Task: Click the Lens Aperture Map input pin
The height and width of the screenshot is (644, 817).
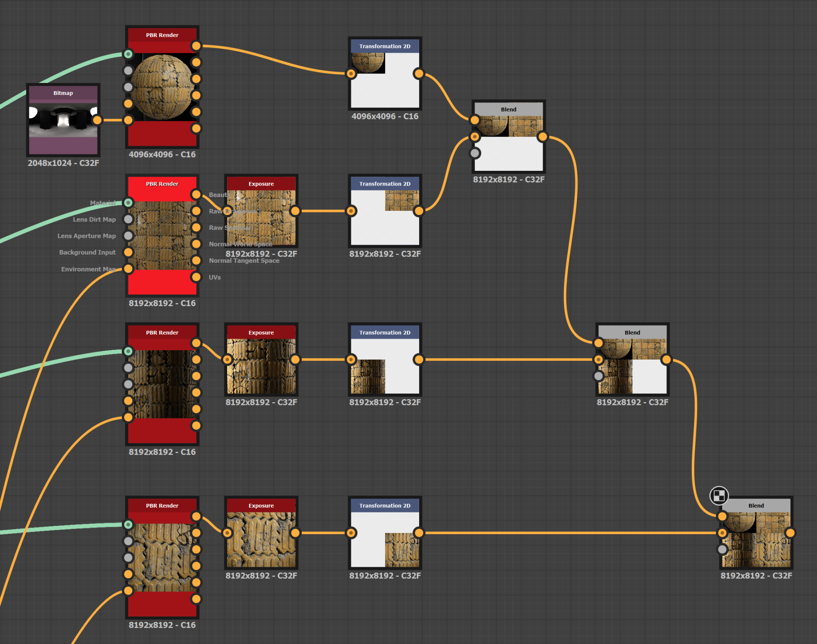Action: (128, 236)
